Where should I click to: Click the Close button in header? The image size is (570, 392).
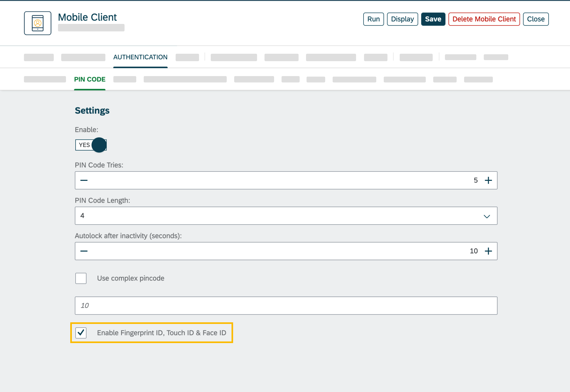pyautogui.click(x=535, y=19)
